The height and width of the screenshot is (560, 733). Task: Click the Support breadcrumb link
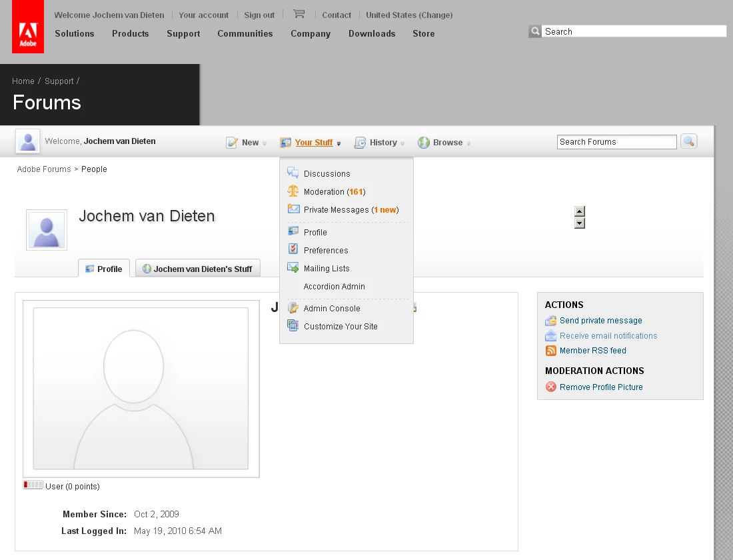[59, 81]
